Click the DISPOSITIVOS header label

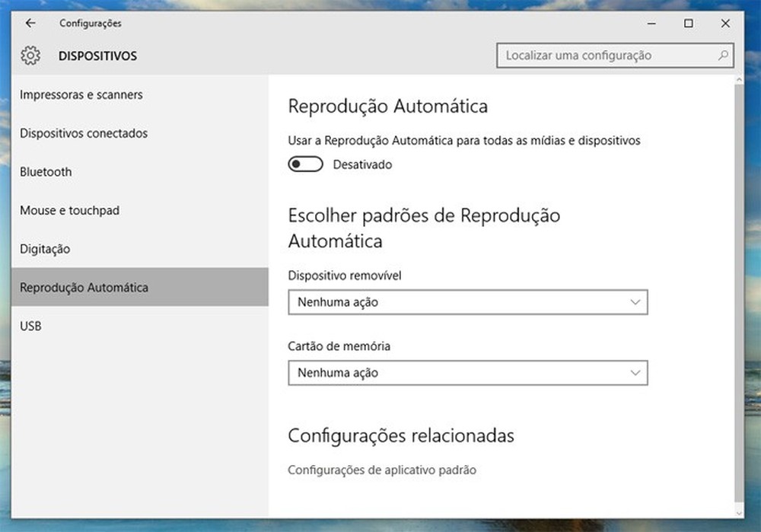tap(97, 56)
